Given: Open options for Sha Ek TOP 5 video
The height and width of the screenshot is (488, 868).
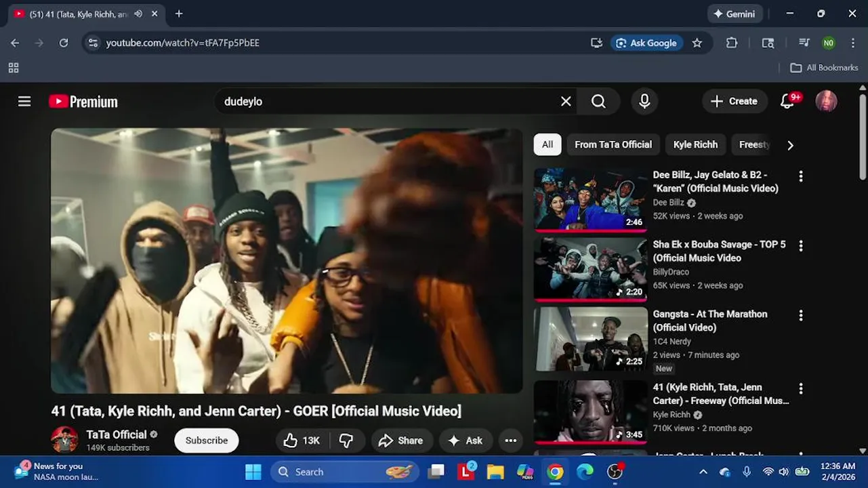Looking at the screenshot, I should coord(801,246).
